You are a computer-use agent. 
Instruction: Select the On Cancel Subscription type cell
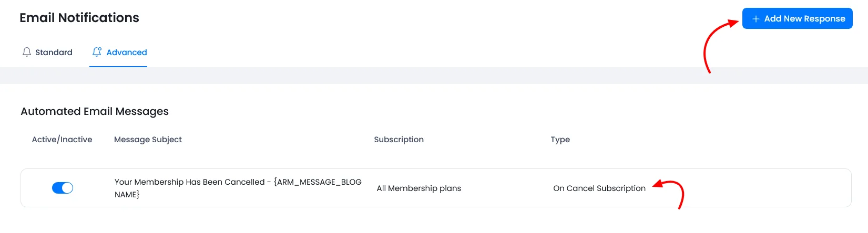coord(599,188)
